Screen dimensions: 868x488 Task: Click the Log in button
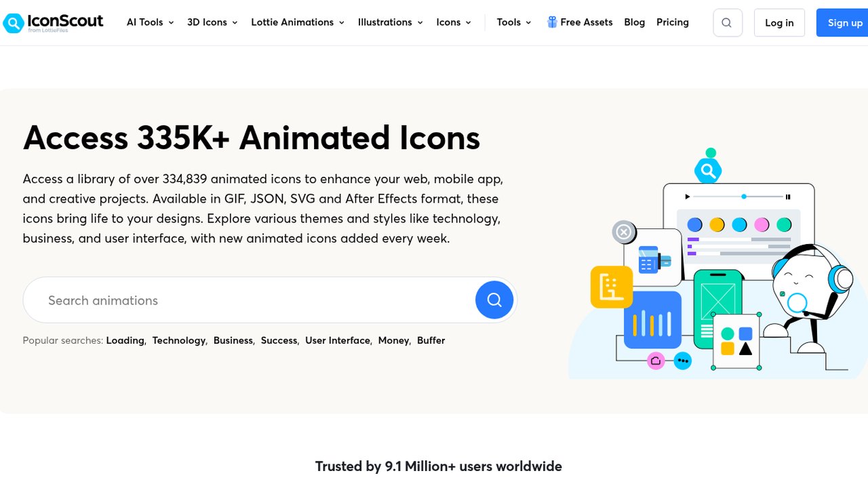(779, 22)
